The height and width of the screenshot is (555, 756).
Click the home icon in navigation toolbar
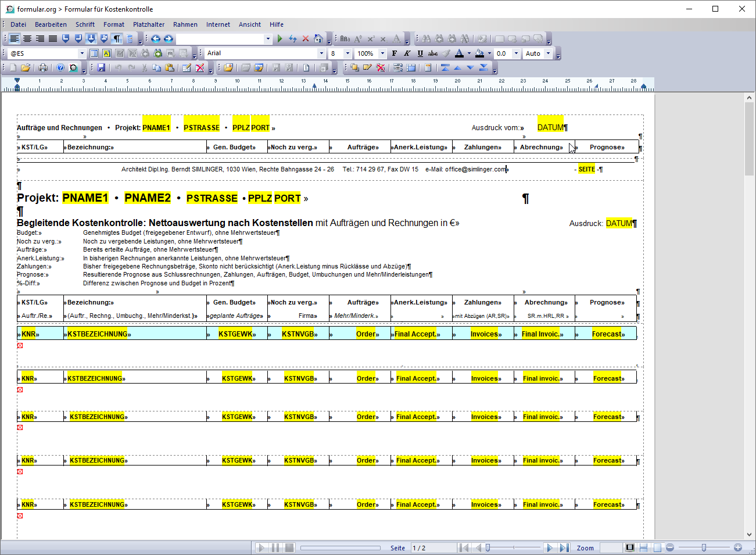tap(318, 39)
